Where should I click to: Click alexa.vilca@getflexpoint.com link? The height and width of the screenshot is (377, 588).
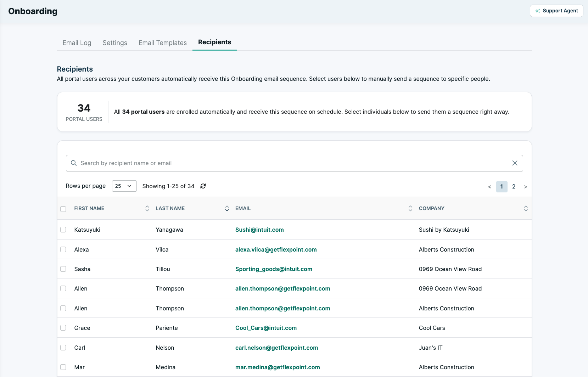click(x=276, y=249)
